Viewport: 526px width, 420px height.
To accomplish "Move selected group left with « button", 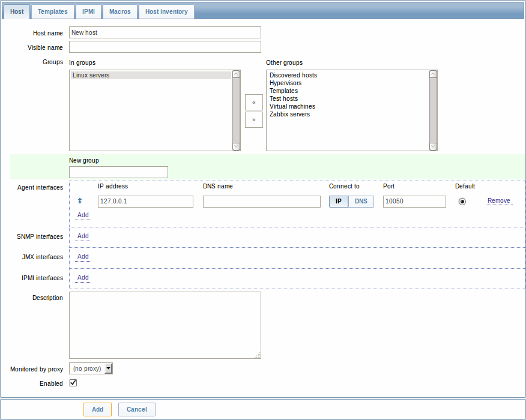I will point(253,102).
